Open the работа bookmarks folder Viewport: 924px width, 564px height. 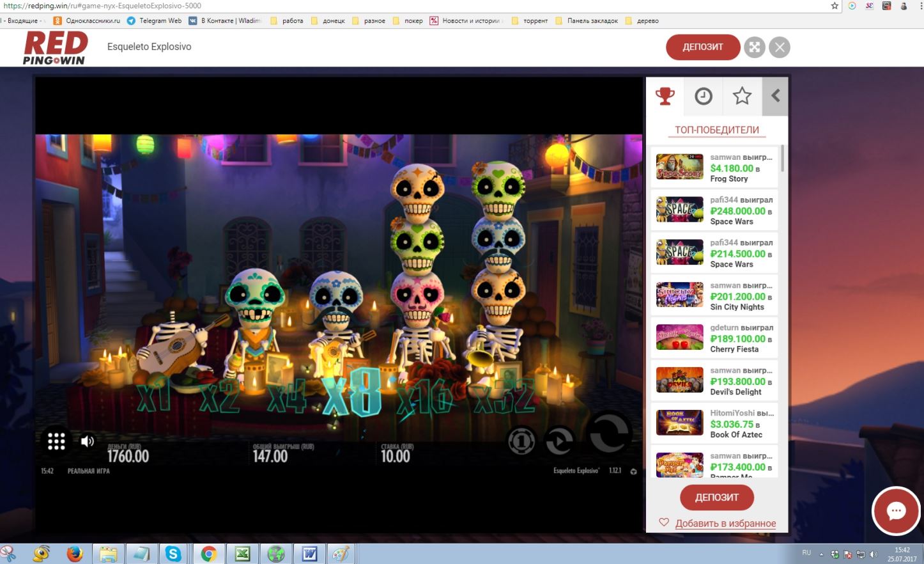(x=287, y=20)
